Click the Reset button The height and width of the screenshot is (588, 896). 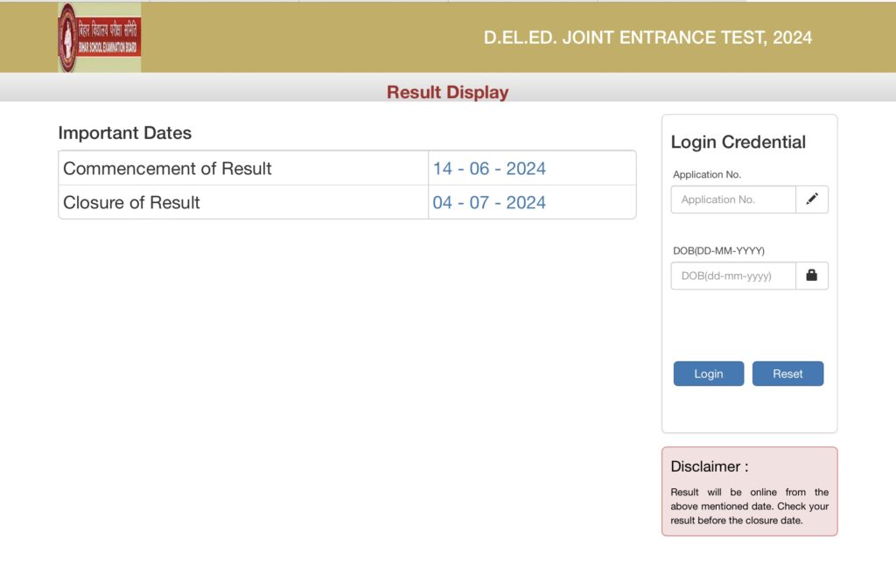[x=788, y=374]
